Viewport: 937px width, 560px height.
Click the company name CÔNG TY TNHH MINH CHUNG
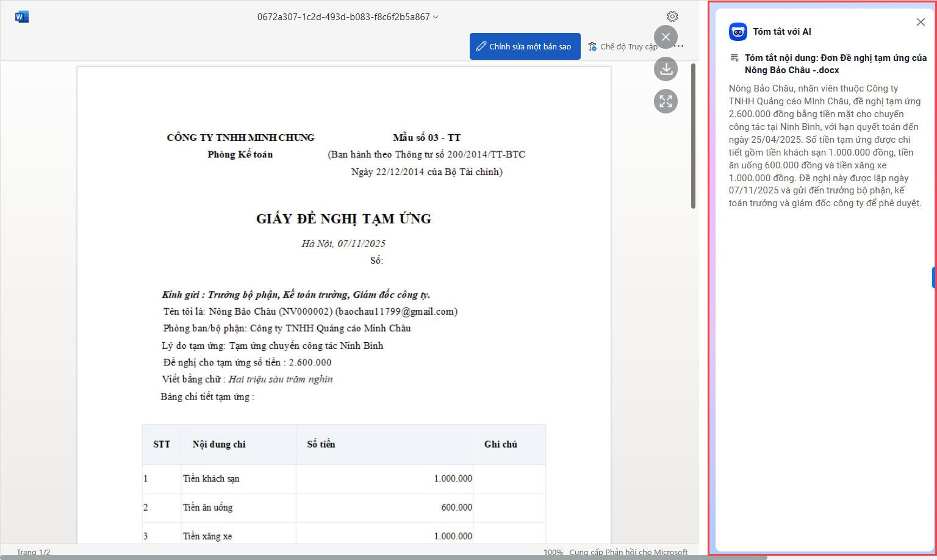tap(240, 137)
